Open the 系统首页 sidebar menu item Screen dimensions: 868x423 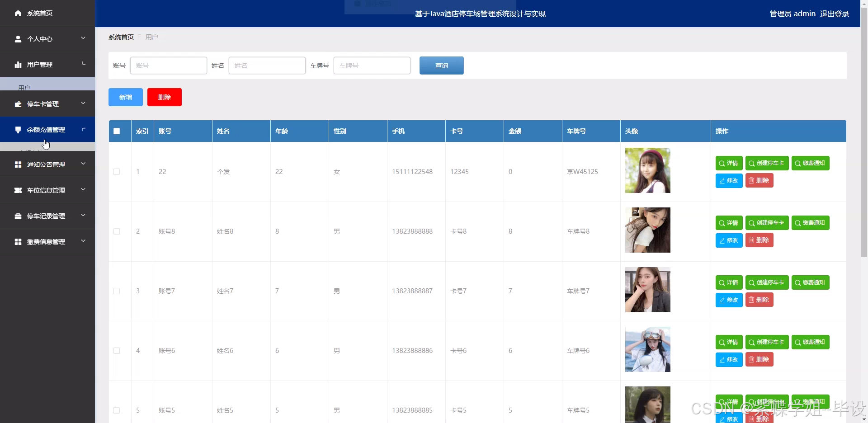pyautogui.click(x=47, y=13)
